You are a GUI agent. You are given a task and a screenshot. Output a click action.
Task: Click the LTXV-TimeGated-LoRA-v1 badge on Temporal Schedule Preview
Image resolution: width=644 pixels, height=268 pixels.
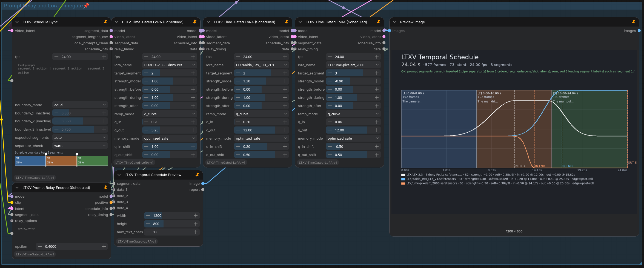click(x=137, y=241)
